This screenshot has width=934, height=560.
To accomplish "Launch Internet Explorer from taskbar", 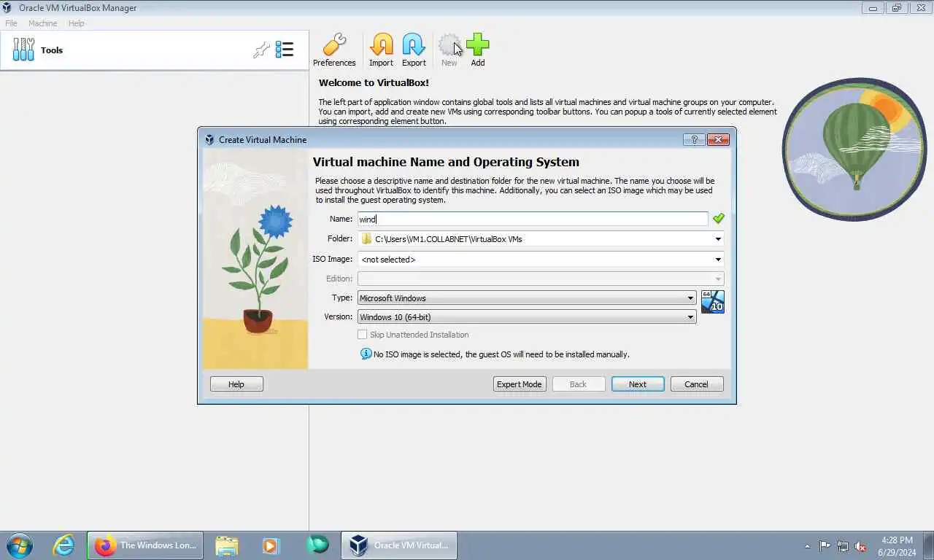I will 63,545.
